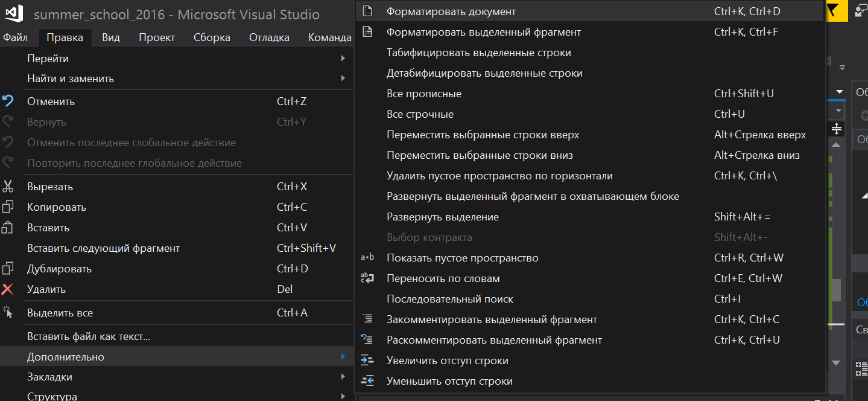Click the editor scrollbar down arrow

click(836, 363)
